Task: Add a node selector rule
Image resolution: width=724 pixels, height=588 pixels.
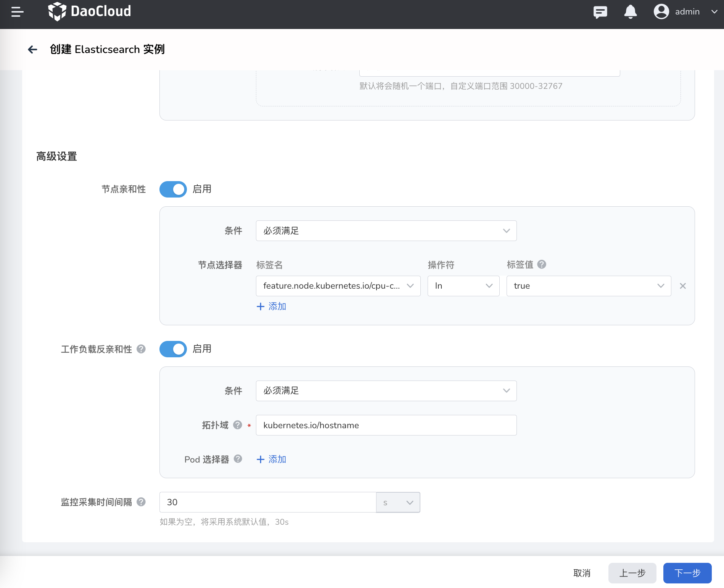Action: 272,307
